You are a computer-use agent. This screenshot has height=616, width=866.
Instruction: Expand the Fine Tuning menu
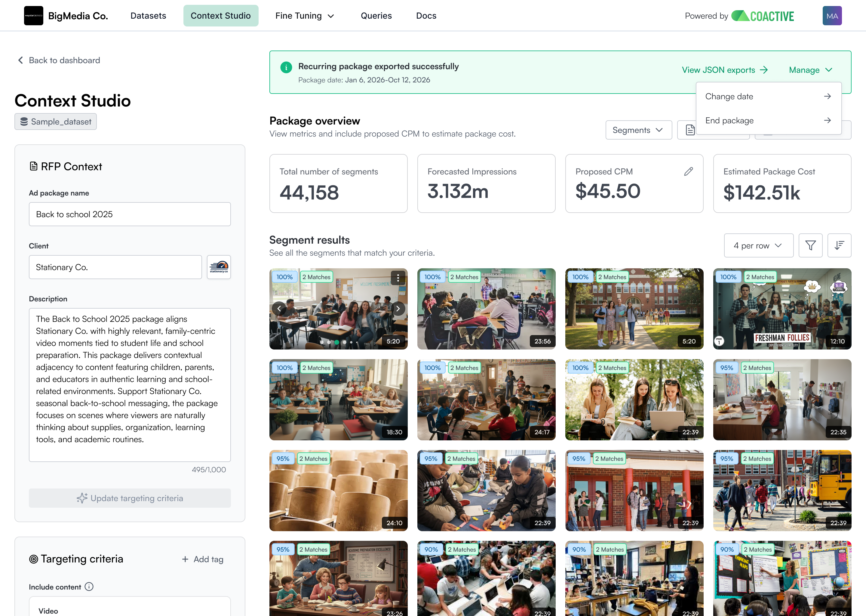click(305, 16)
